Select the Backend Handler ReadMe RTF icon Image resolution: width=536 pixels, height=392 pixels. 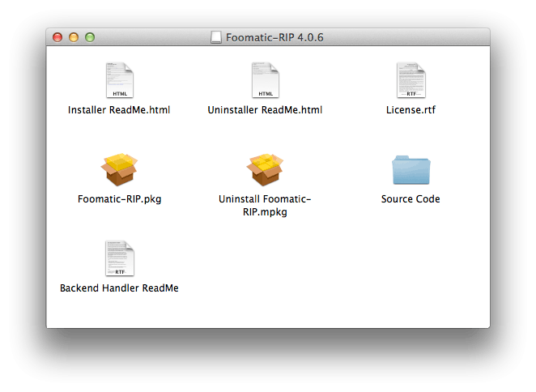click(x=120, y=258)
